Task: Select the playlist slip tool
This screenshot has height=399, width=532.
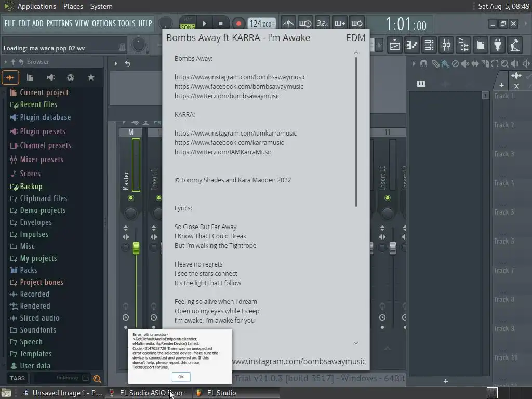Action: click(x=475, y=63)
